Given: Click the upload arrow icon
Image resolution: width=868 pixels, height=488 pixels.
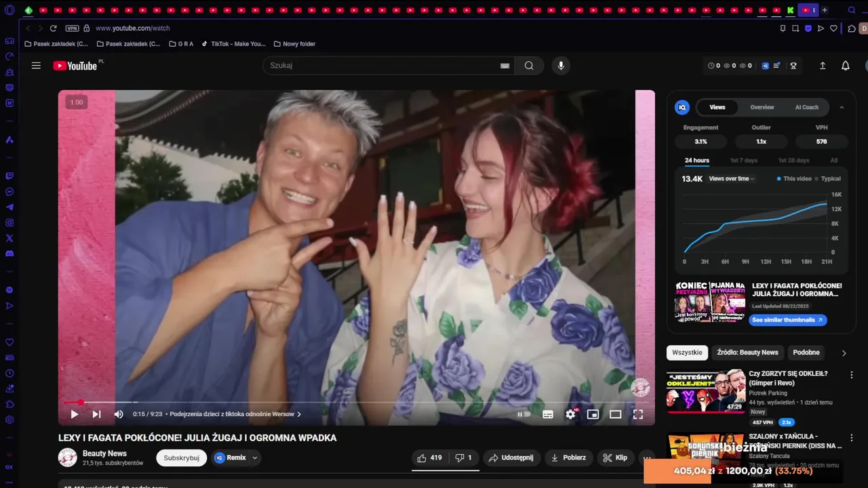Looking at the screenshot, I should coord(823,66).
